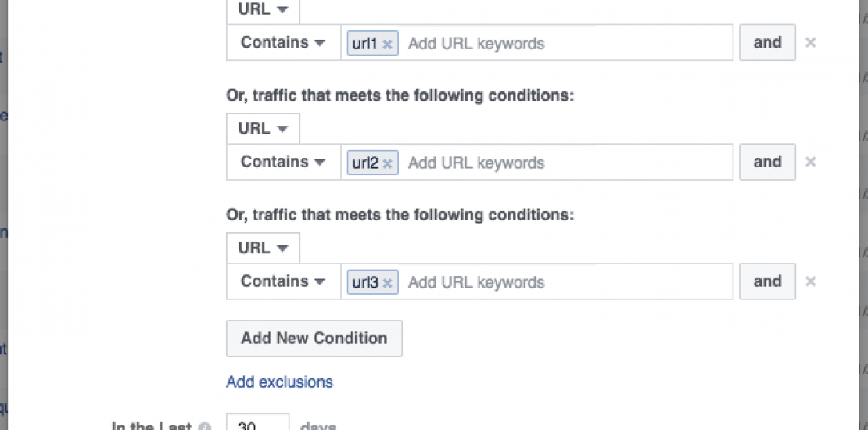The image size is (868, 430).
Task: Focus the URL keywords field next to url3
Action: (563, 283)
